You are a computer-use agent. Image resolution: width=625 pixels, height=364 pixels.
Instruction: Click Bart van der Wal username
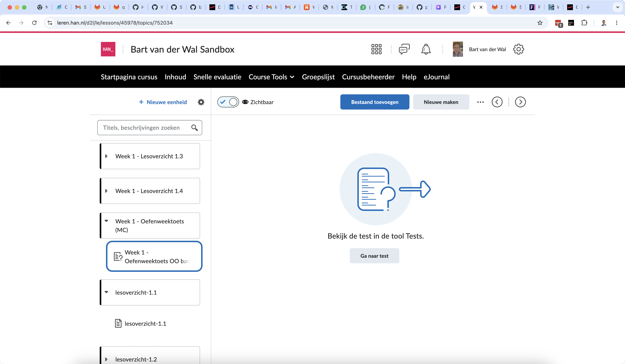[487, 49]
